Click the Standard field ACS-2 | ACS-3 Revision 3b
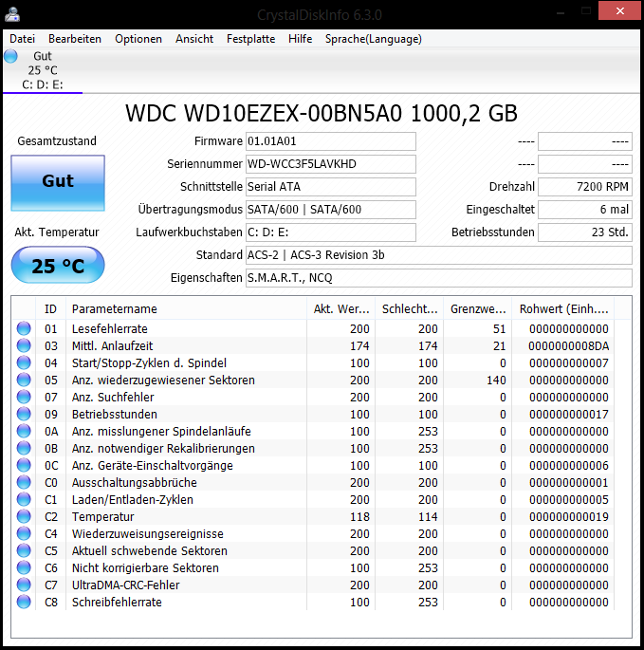The image size is (644, 650). click(x=439, y=255)
